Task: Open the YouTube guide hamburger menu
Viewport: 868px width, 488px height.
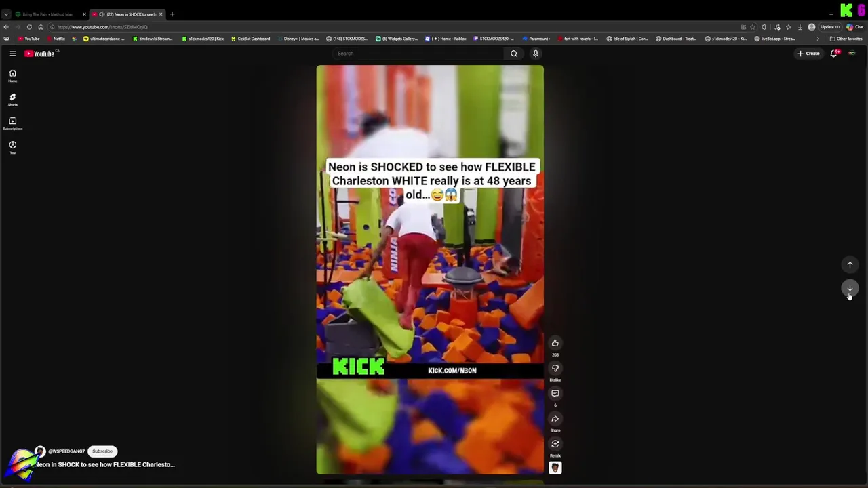Action: 12,54
